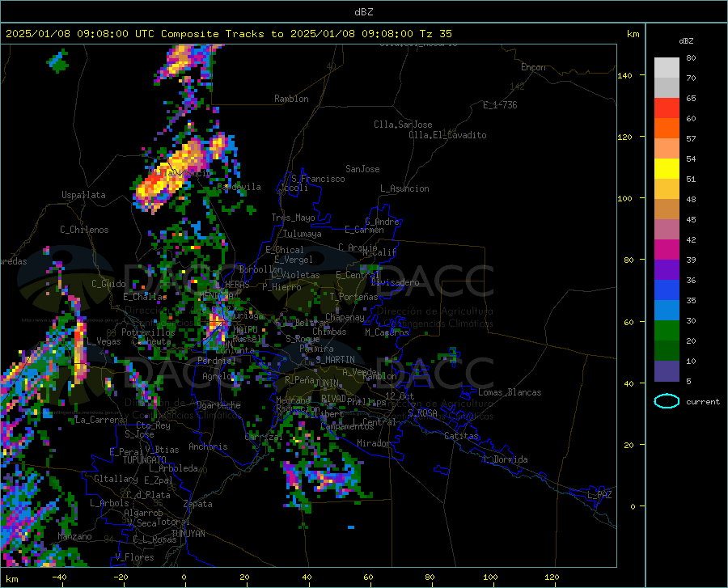Viewport: 728px width, 588px height.
Task: Click the 'V_Flores' label near the bottom
Action: click(x=134, y=557)
